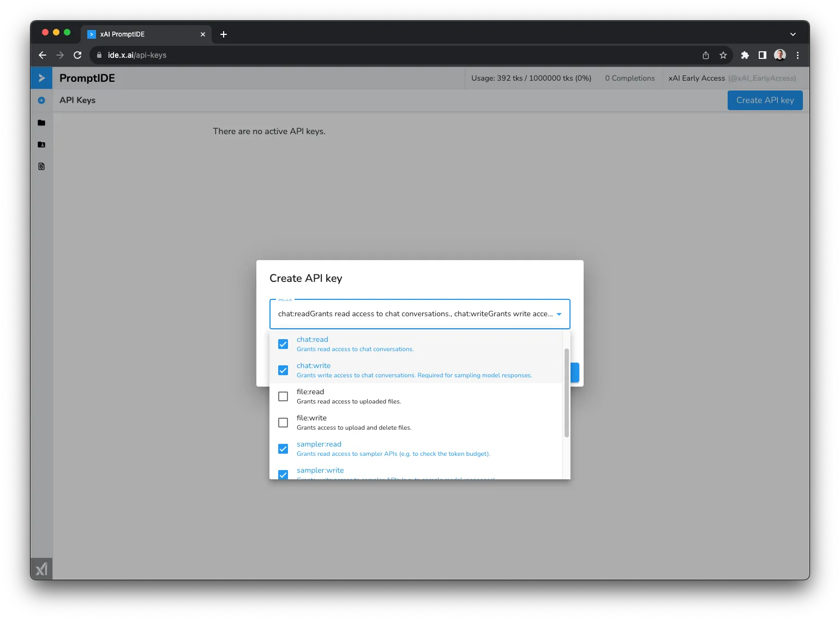Select the xAI PromptIDE browser tab

146,34
